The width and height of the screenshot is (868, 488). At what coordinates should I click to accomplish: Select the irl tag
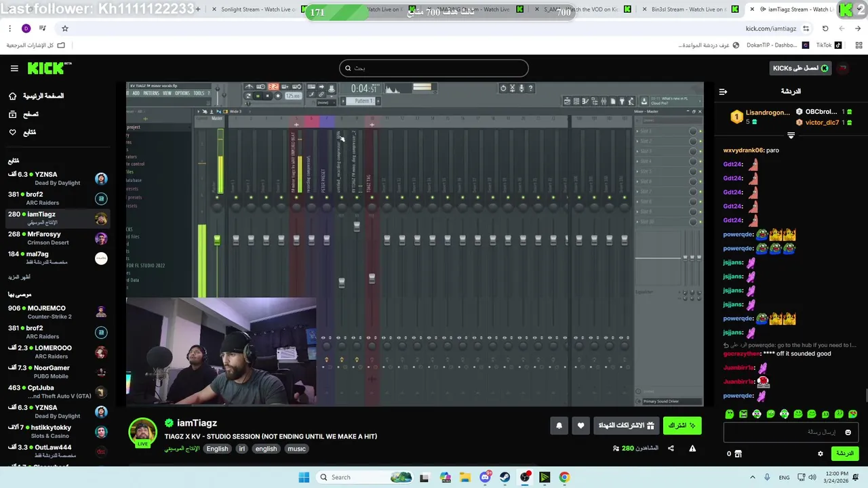tap(241, 449)
